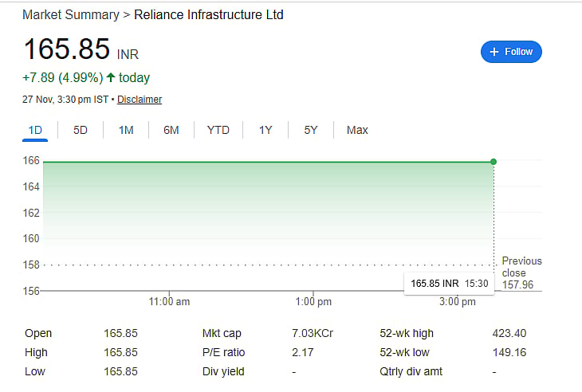Click the green up arrow beside today
This screenshot has width=582, height=392.
(x=110, y=78)
